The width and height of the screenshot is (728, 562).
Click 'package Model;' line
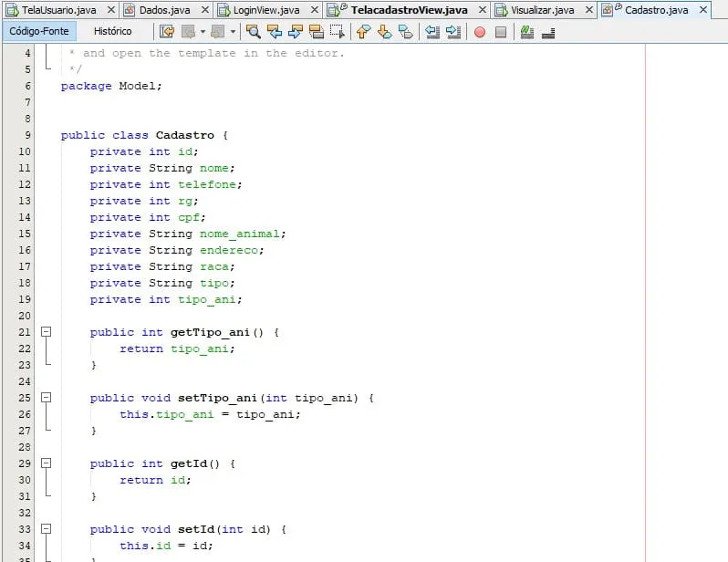click(111, 87)
